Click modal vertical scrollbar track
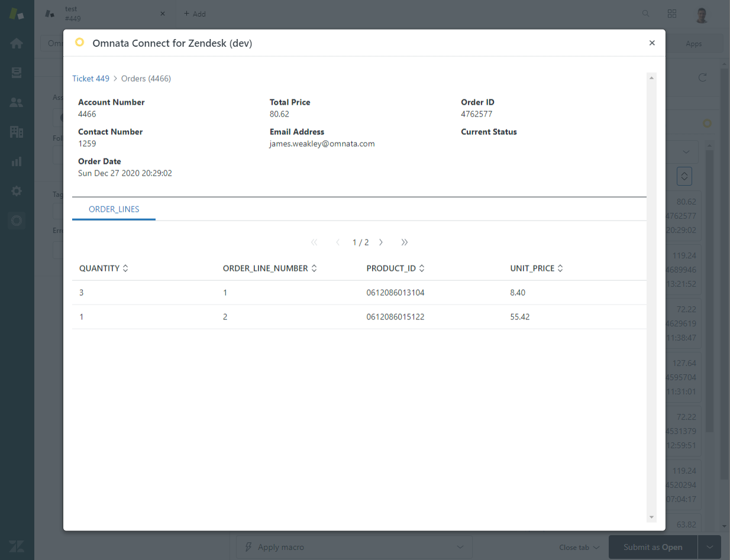730x560 pixels. click(652, 297)
